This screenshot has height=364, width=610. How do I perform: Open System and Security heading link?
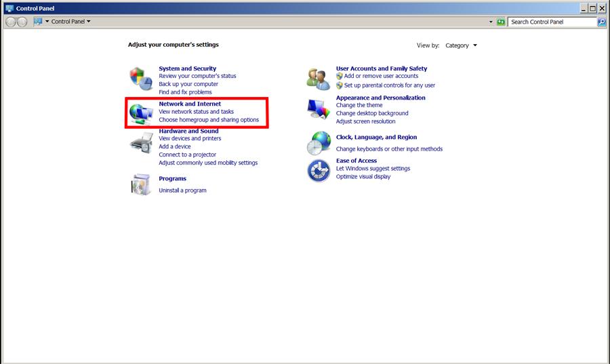(188, 68)
